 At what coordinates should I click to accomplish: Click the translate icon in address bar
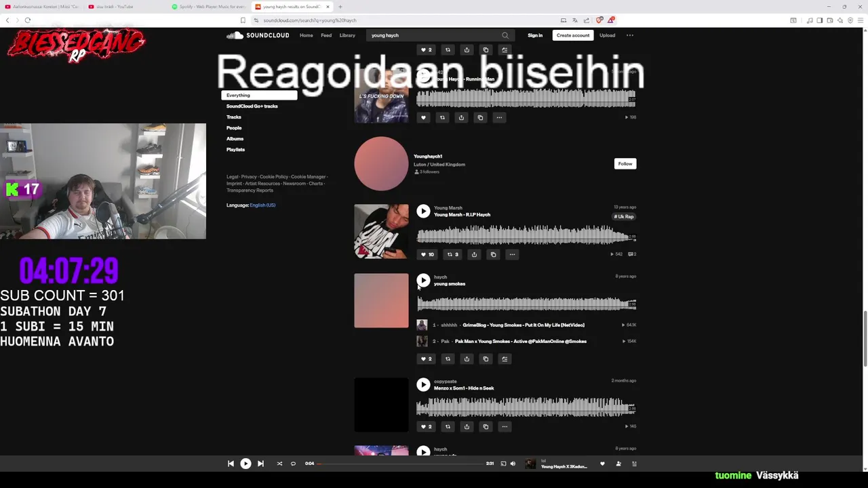coord(574,20)
